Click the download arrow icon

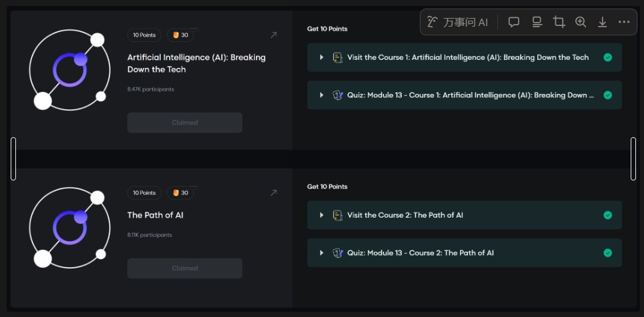(x=602, y=22)
